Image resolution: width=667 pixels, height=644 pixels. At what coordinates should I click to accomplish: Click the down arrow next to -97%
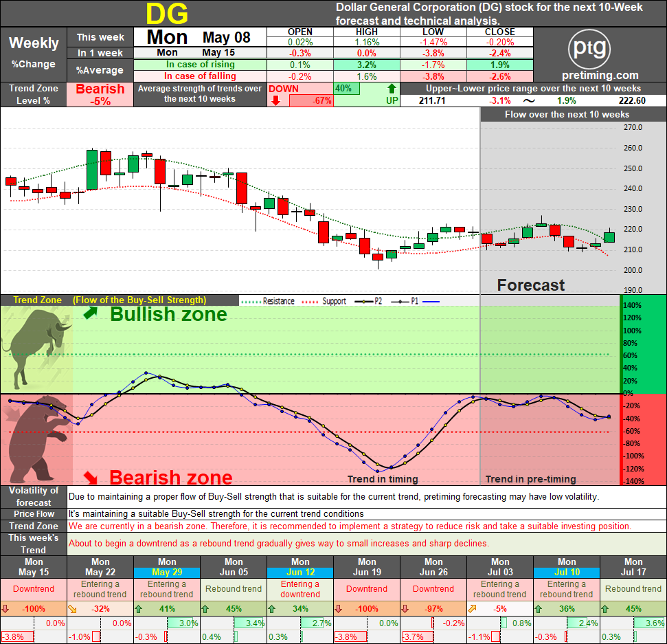(x=405, y=609)
